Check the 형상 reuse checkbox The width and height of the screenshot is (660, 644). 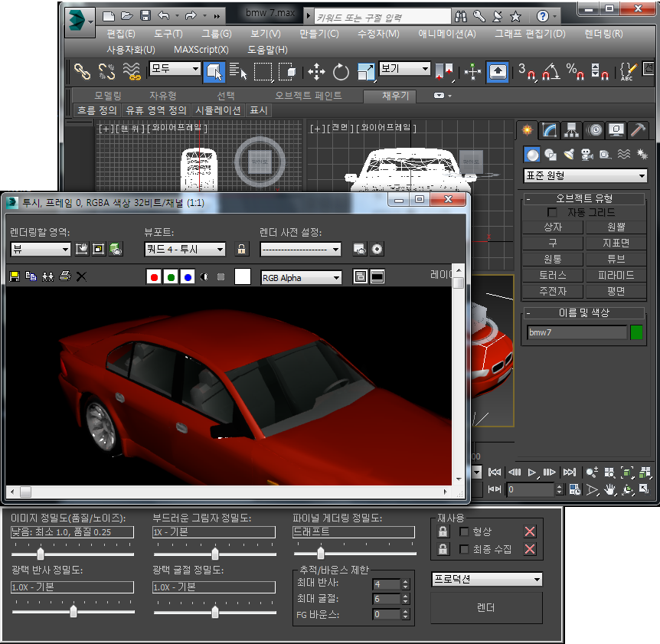point(463,531)
